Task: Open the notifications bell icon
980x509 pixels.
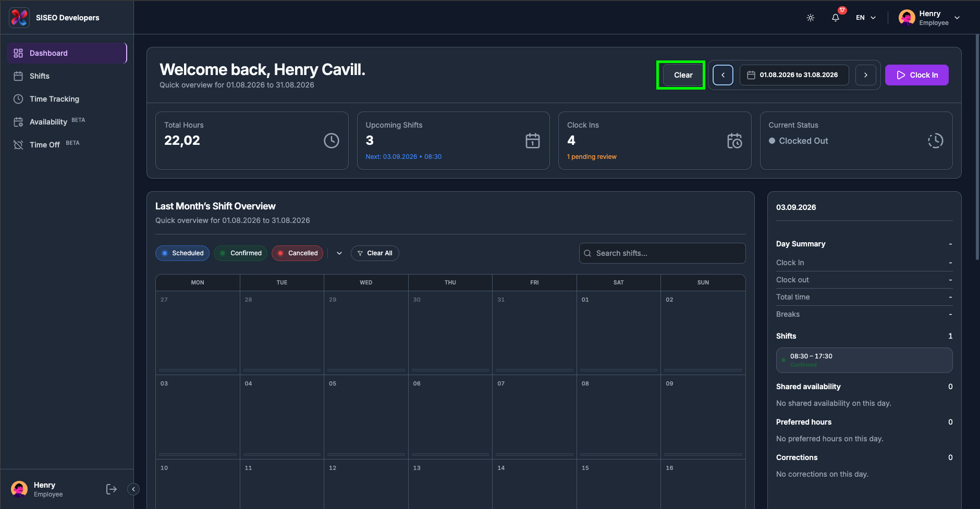Action: 836,18
